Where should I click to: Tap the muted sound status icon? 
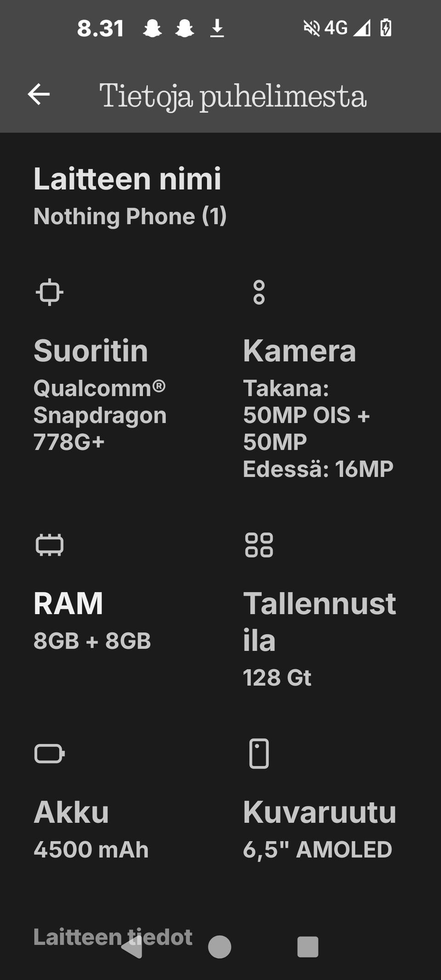coord(311,28)
